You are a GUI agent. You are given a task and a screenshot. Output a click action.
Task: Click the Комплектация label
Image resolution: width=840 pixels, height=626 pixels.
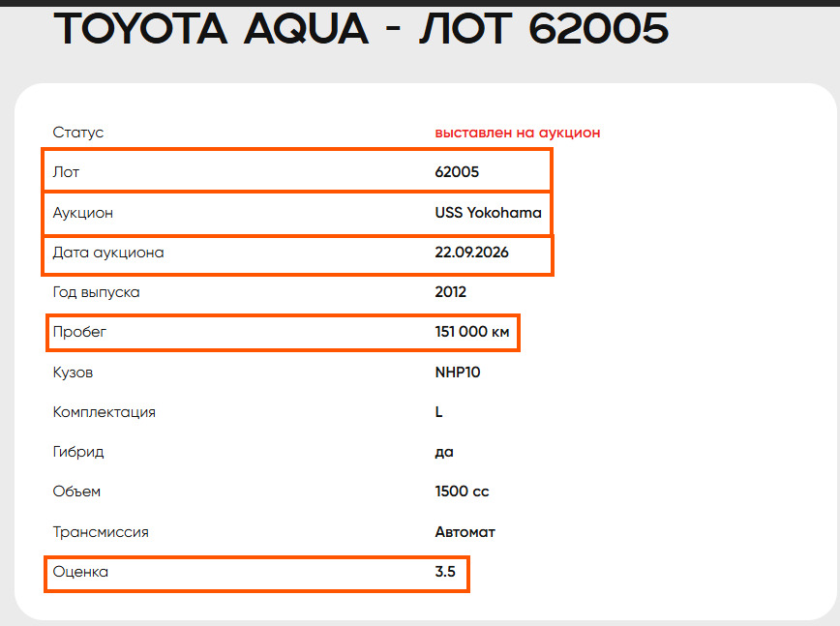click(104, 412)
